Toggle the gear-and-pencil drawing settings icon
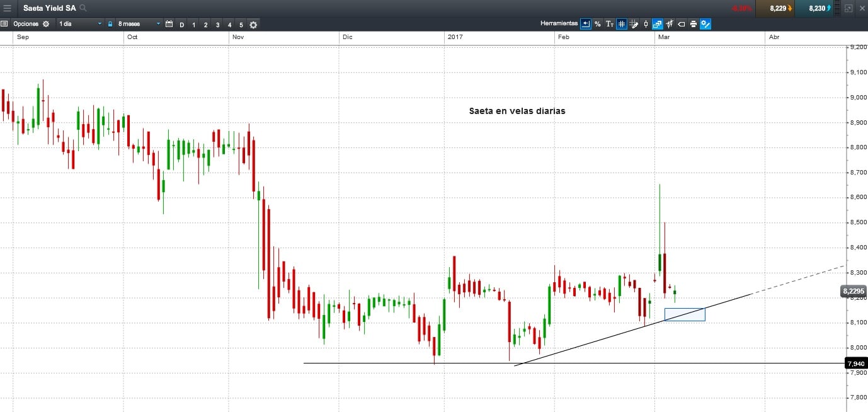This screenshot has width=868, height=412. 705,24
